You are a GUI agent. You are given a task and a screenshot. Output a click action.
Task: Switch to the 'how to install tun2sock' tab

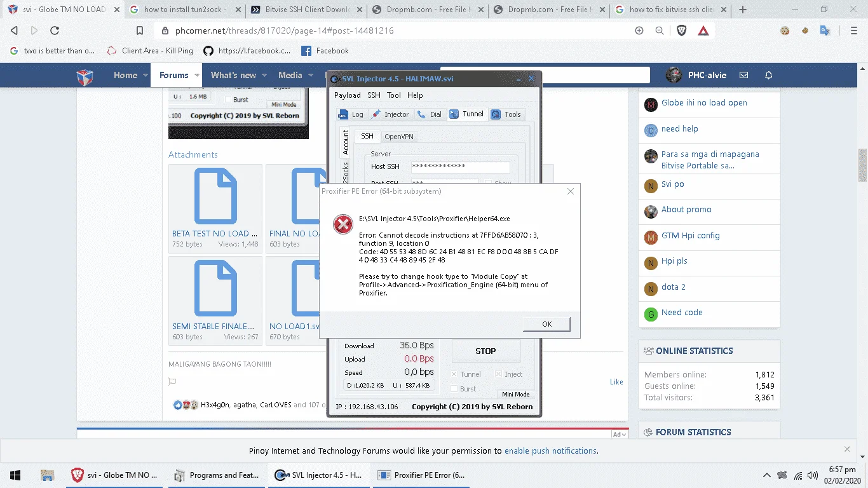pos(186,10)
